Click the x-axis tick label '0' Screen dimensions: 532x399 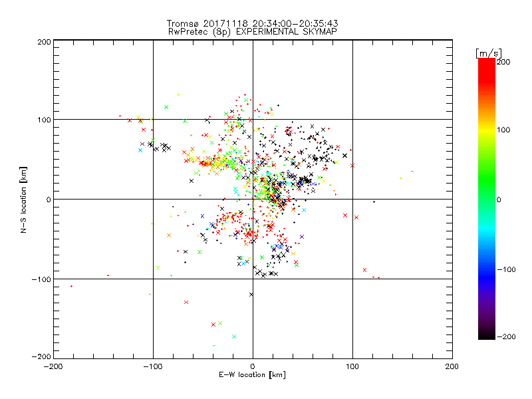253,366
